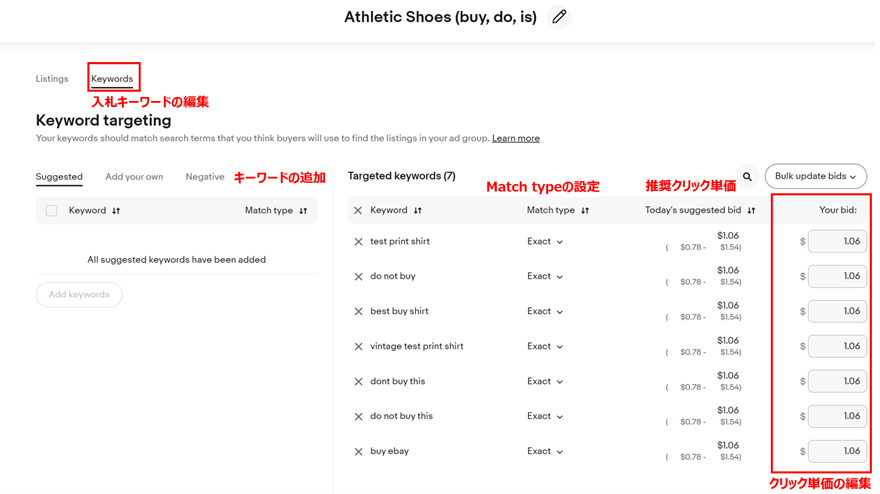Open the search icon for targeted keywords
The height and width of the screenshot is (494, 880).
(747, 176)
